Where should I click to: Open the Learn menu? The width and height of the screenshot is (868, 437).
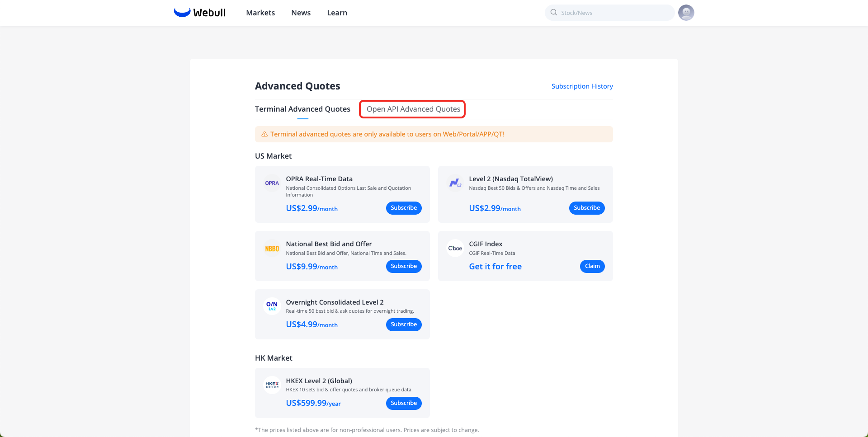pos(337,13)
